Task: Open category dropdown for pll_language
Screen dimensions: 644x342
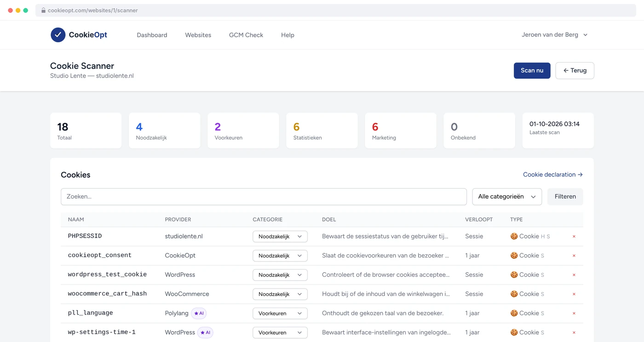Action: pos(280,313)
